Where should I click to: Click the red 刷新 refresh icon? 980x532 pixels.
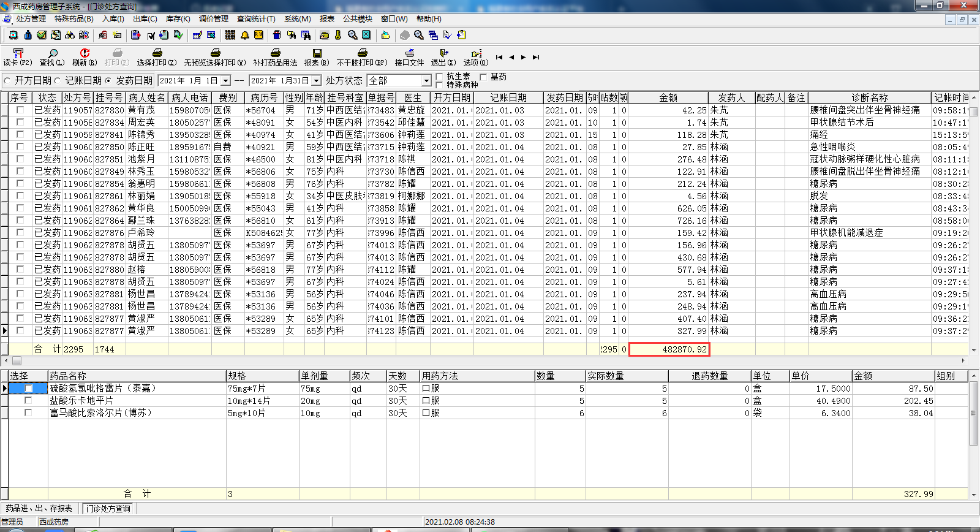pos(85,54)
